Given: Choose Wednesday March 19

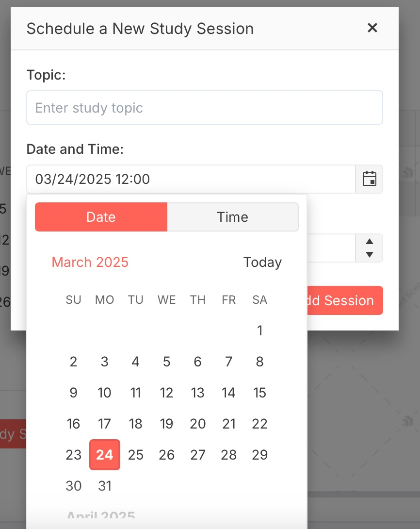Looking at the screenshot, I should 166,424.
